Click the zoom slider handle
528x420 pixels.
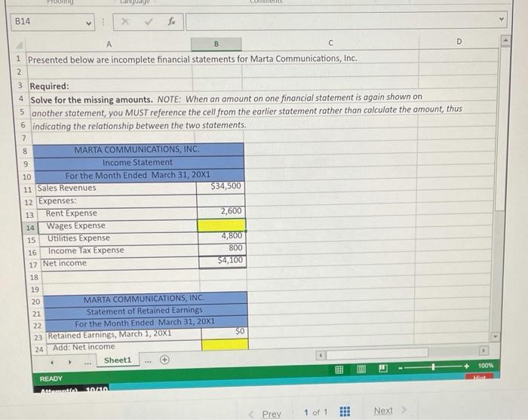point(434,366)
